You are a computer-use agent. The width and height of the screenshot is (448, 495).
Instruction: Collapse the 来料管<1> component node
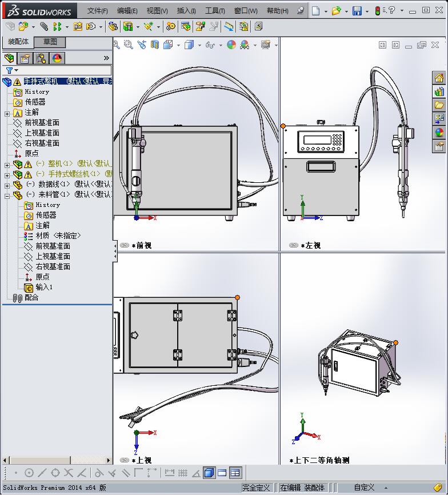click(7, 196)
